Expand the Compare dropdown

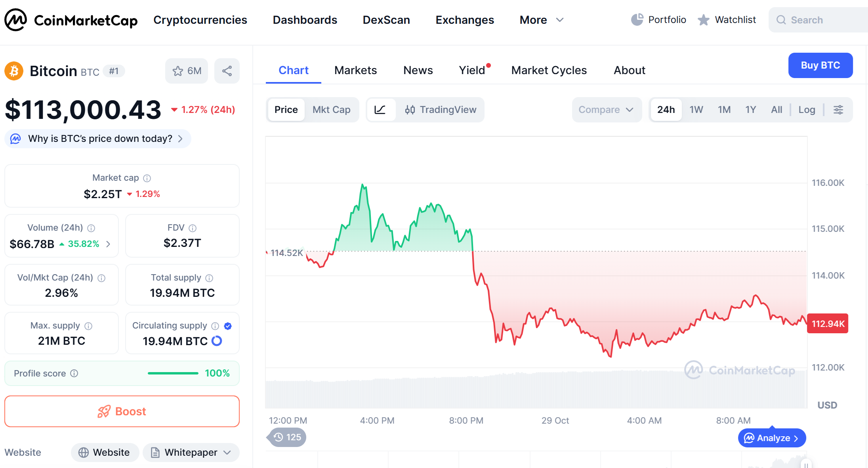(x=606, y=110)
